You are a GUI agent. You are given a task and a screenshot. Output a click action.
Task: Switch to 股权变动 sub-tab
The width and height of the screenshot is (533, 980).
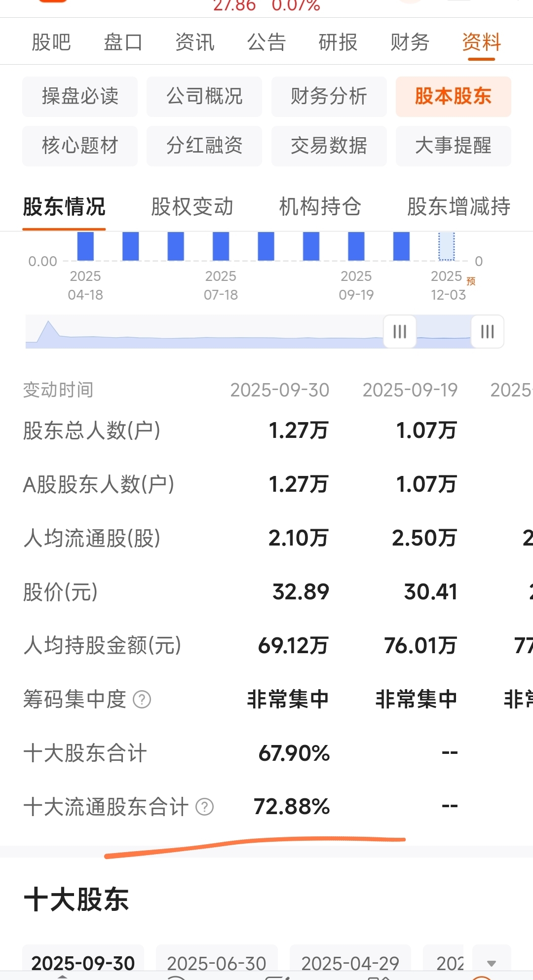pos(192,207)
